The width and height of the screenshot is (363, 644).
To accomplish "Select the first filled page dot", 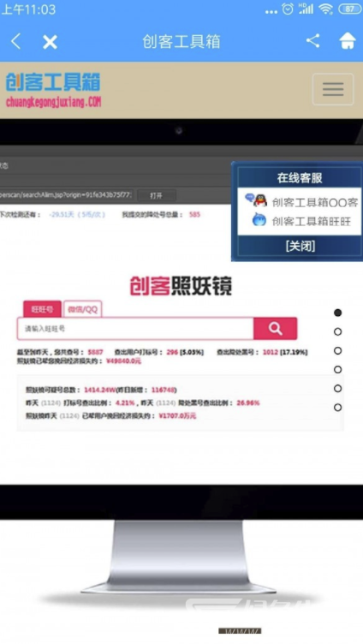I will pyautogui.click(x=337, y=313).
